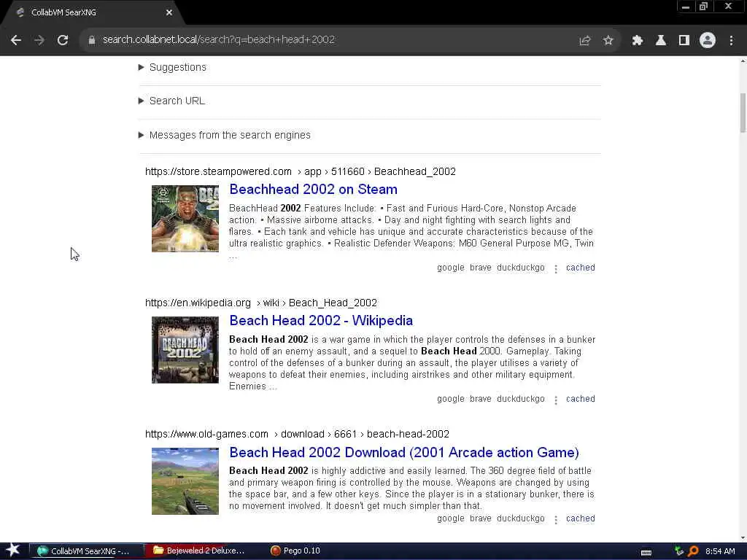Click the old-games result thumbnail image
This screenshot has height=560, width=747.
click(185, 481)
